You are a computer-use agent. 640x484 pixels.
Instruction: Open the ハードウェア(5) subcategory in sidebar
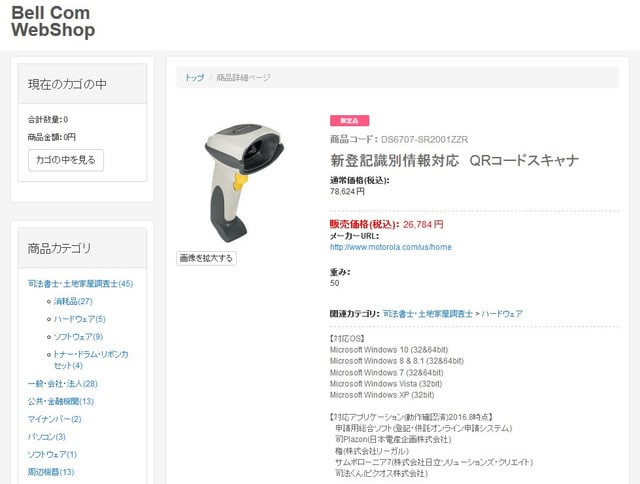(x=80, y=319)
